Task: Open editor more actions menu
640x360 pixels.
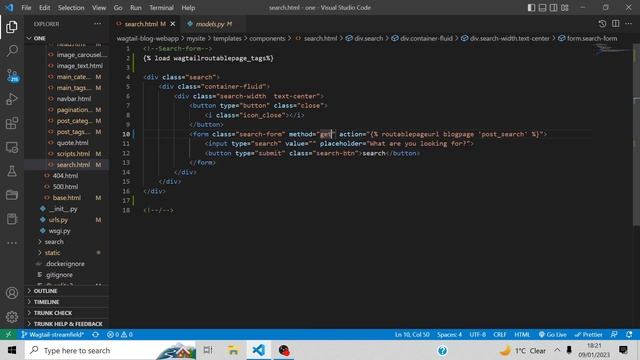Action: click(629, 24)
